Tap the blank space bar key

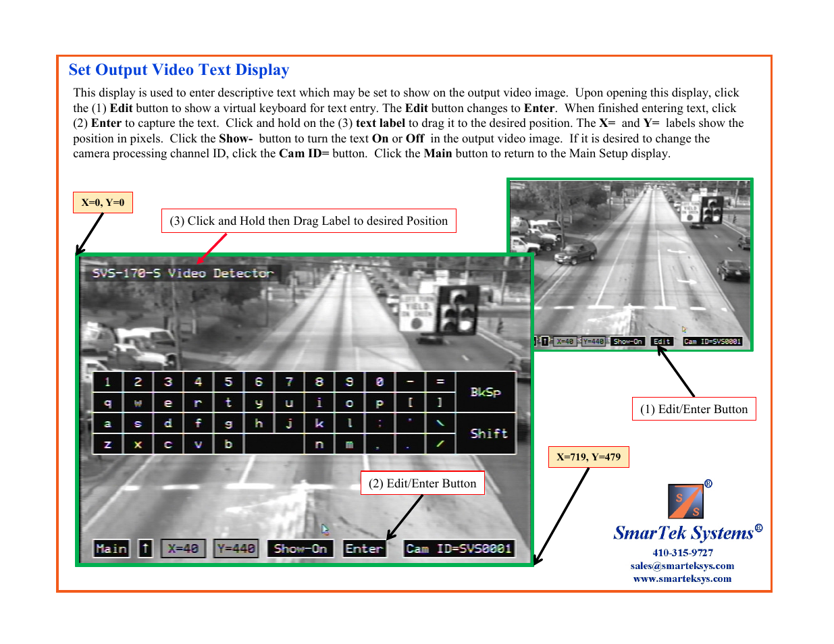tap(274, 444)
